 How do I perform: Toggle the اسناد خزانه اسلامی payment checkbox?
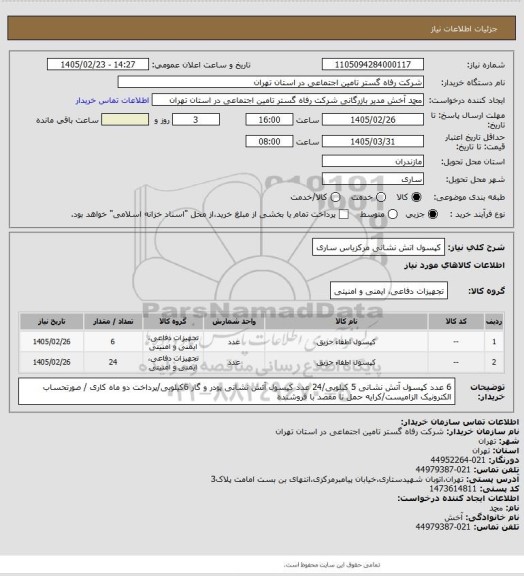(343, 214)
